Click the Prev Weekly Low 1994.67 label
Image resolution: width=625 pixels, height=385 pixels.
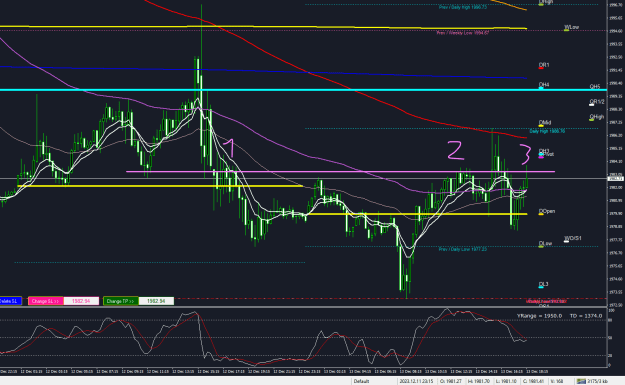(x=462, y=33)
